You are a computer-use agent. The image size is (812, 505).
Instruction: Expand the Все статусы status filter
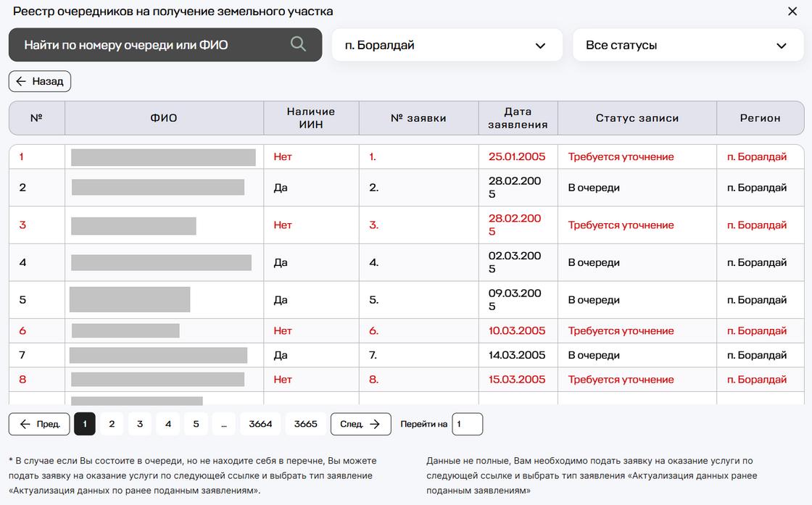687,45
